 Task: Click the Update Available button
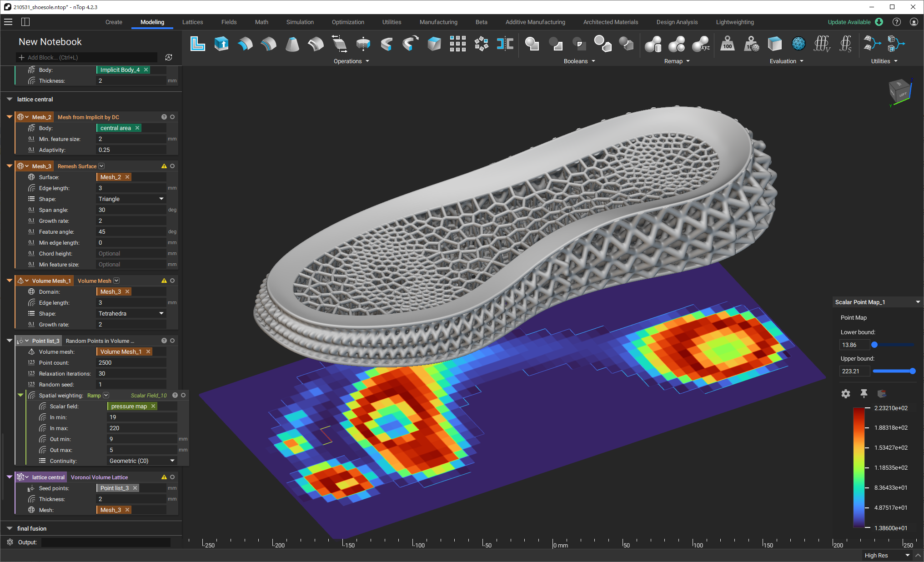pyautogui.click(x=849, y=21)
